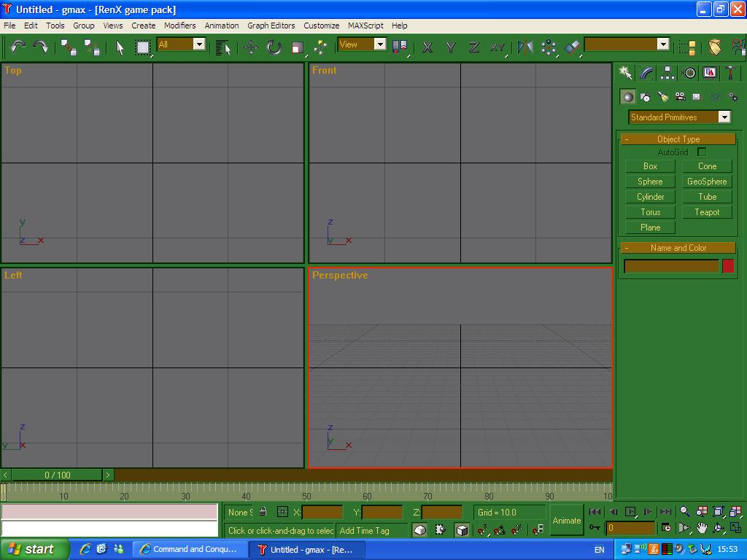This screenshot has width=747, height=560.
Task: Activate the Pan hand viewport tool
Action: [702, 528]
